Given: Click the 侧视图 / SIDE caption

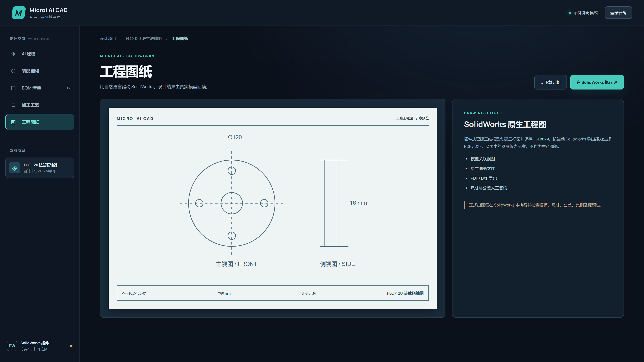Looking at the screenshot, I should tap(337, 264).
